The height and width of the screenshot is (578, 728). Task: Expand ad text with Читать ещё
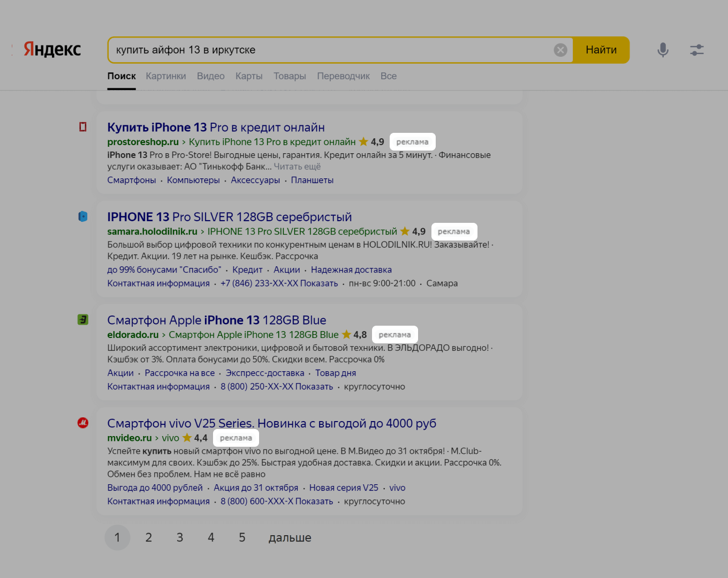coord(297,167)
